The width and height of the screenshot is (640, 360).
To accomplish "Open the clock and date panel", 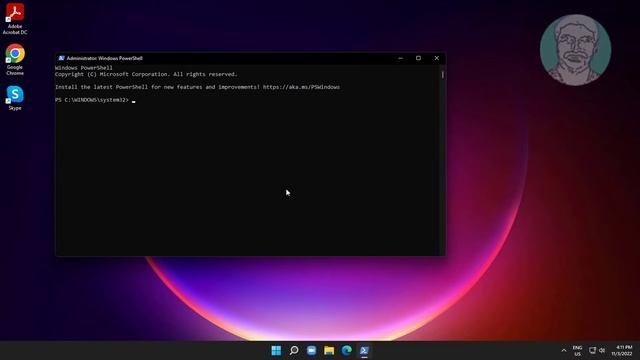I will [x=622, y=351].
